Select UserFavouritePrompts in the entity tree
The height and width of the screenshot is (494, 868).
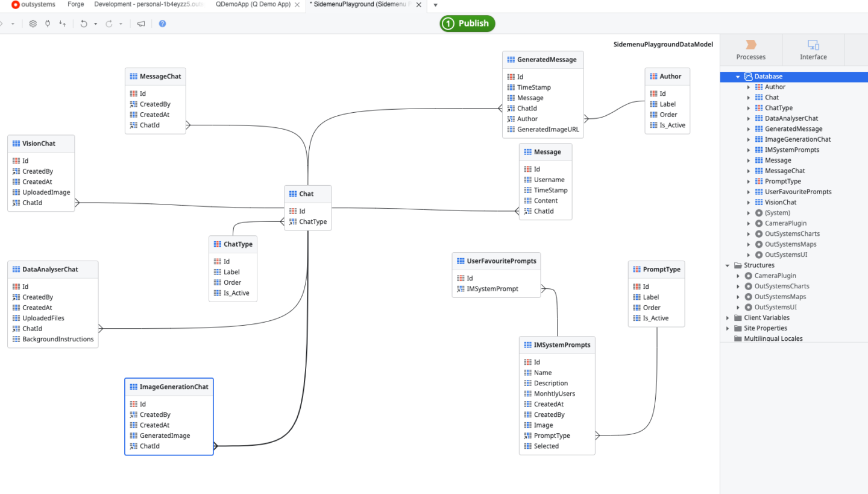click(x=797, y=192)
